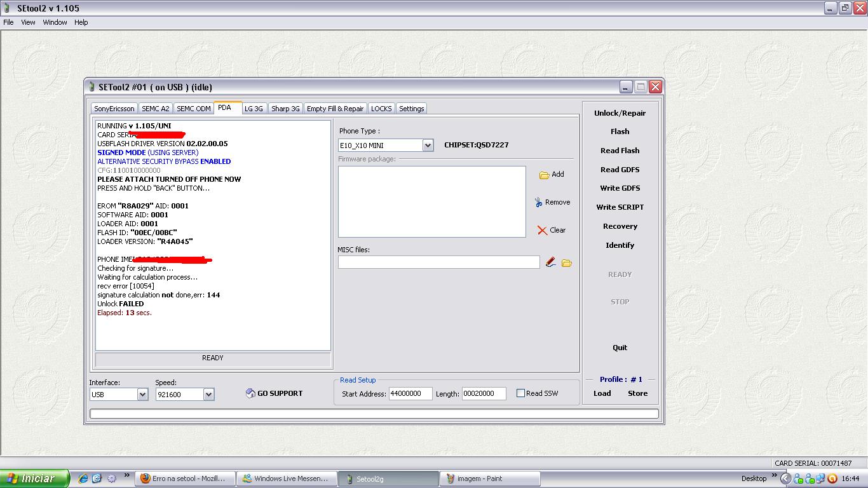868x488 pixels.
Task: Click the Quit button
Action: [x=620, y=348]
